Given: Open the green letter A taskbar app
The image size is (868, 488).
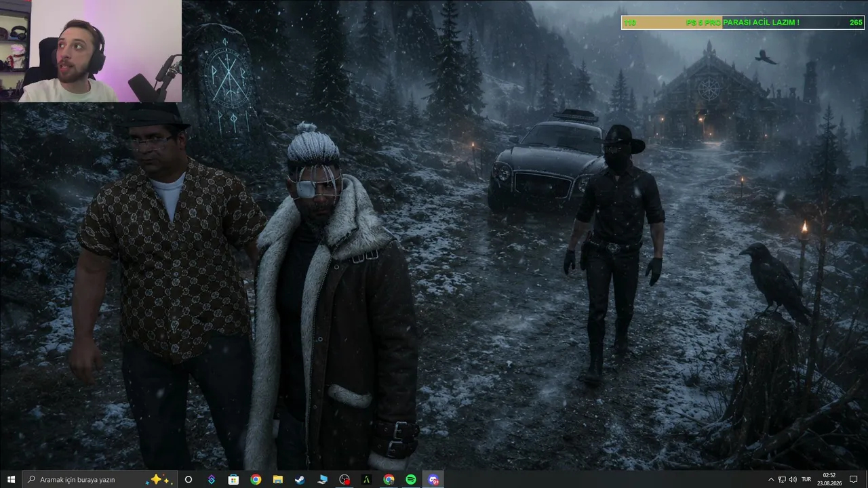Looking at the screenshot, I should pyautogui.click(x=366, y=479).
